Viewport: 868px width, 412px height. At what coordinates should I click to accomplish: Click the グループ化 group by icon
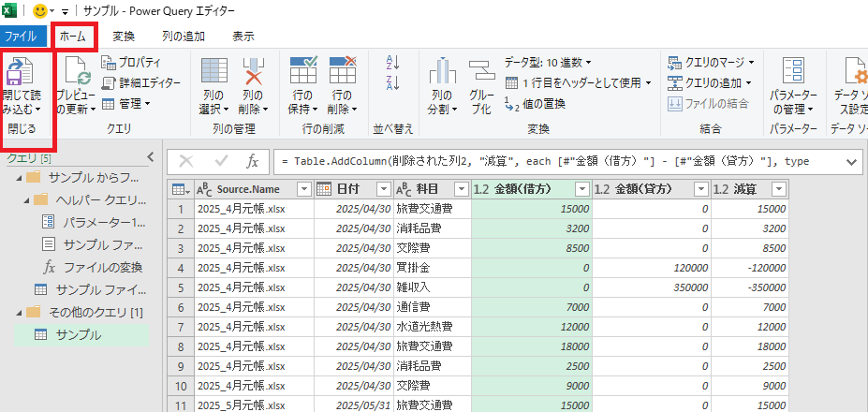point(480,73)
